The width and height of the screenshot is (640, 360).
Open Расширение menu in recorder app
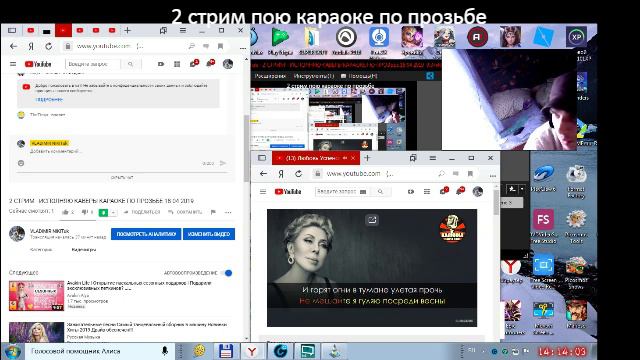click(x=270, y=76)
